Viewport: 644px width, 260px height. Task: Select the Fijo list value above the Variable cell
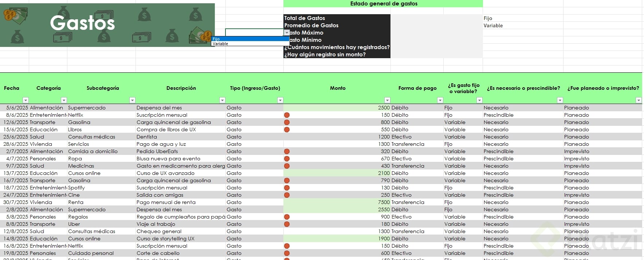(x=523, y=18)
